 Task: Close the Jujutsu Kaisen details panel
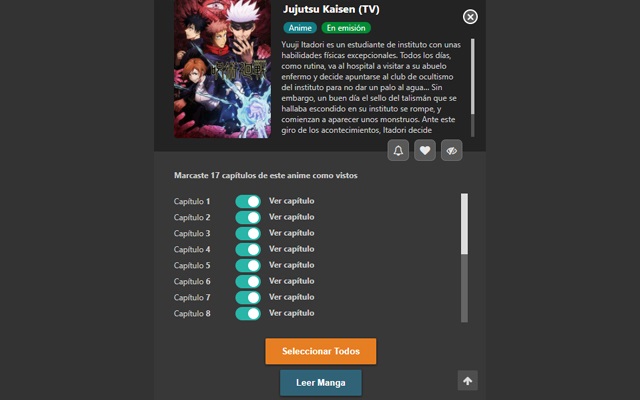tap(470, 17)
